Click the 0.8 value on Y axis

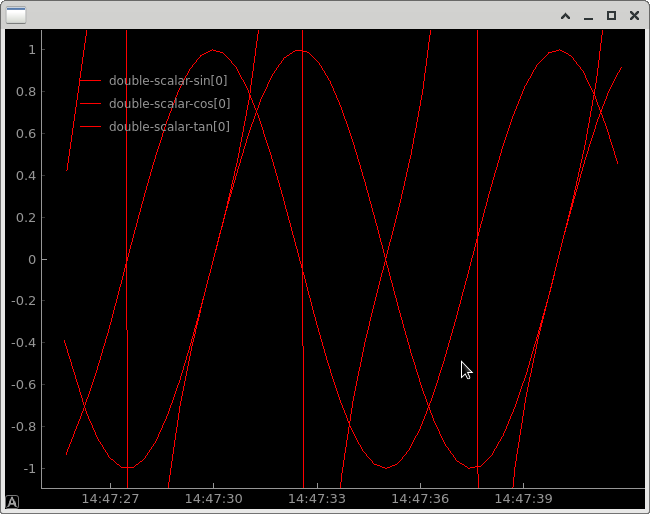(26, 92)
